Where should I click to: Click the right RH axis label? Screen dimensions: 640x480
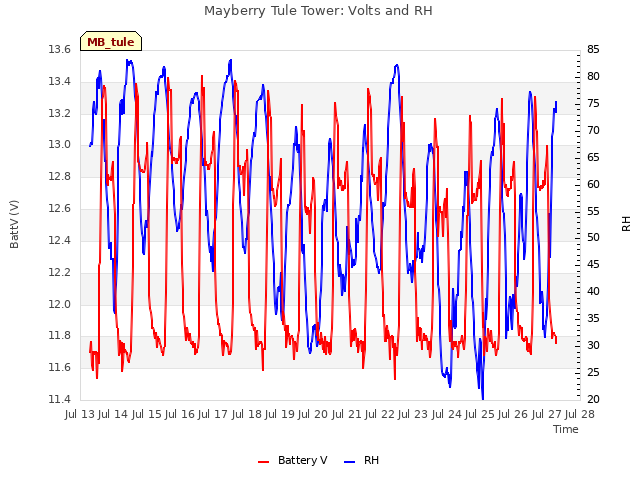[626, 224]
